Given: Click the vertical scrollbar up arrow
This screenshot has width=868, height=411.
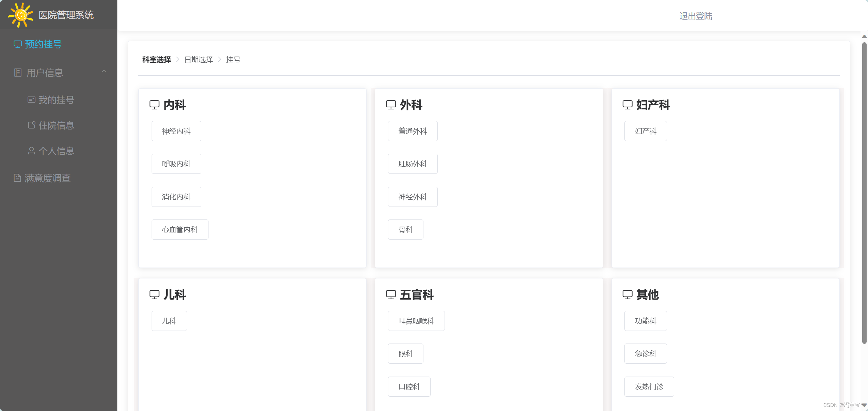Looking at the screenshot, I should (x=864, y=37).
